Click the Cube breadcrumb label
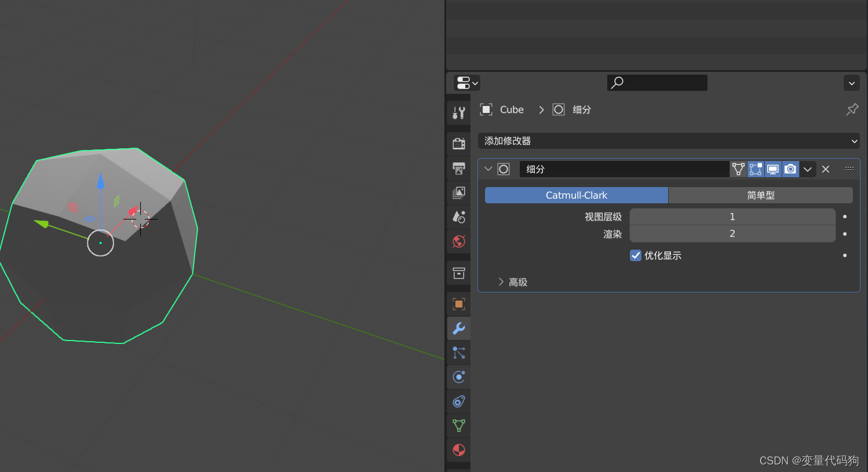868x472 pixels. click(x=511, y=109)
